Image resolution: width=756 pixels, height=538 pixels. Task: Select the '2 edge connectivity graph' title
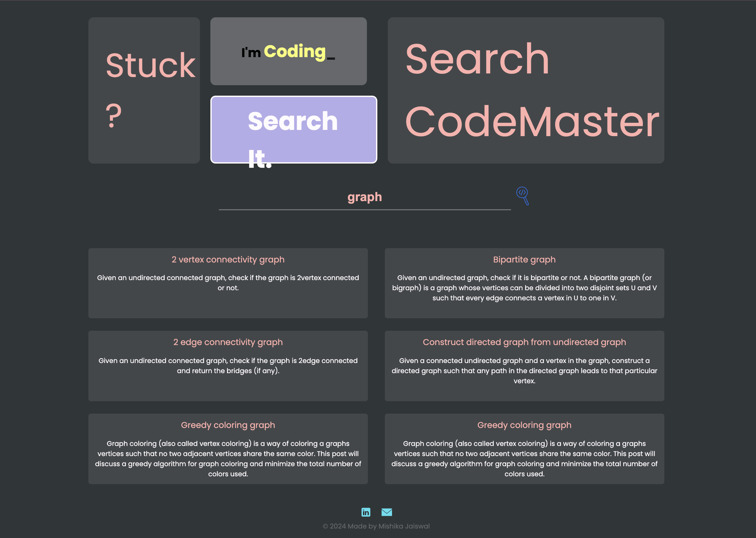228,342
